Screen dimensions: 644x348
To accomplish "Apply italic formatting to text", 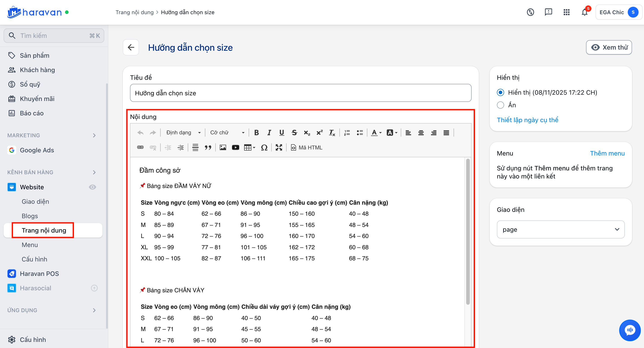I will click(x=269, y=133).
